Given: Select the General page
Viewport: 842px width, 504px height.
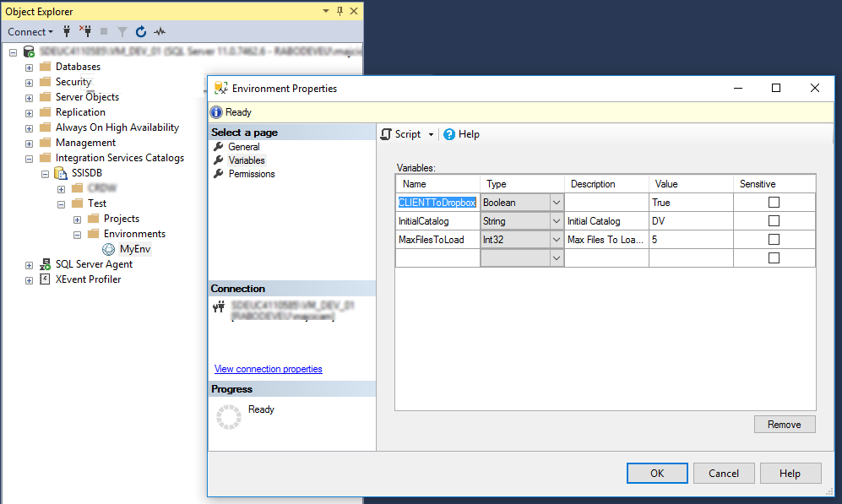Looking at the screenshot, I should [x=244, y=147].
